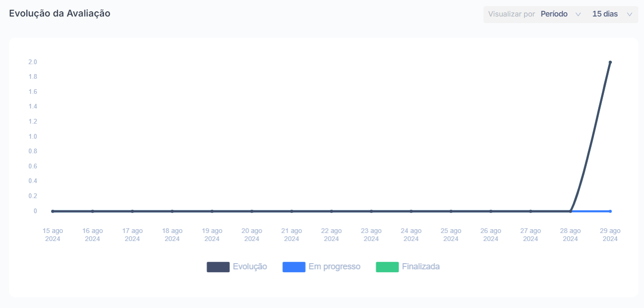
Task: Select the 15 ago data point
Action: click(x=52, y=211)
